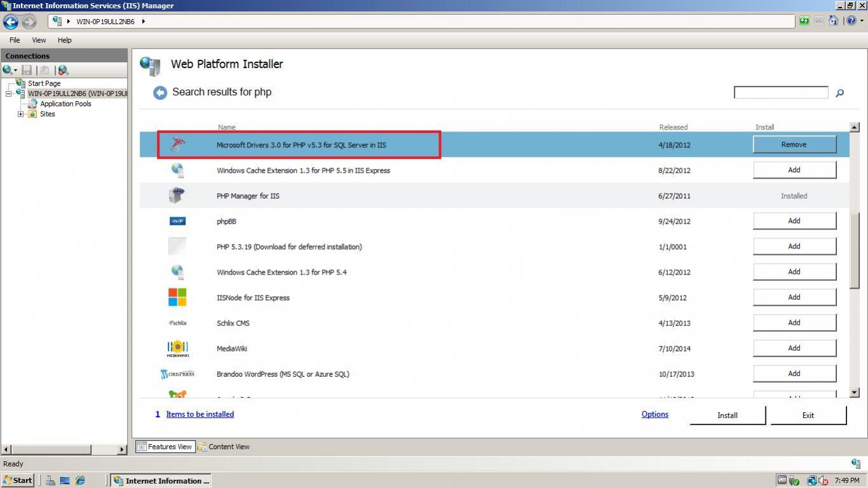This screenshot has width=868, height=488.
Task: Click the Name column header
Action: [226, 127]
